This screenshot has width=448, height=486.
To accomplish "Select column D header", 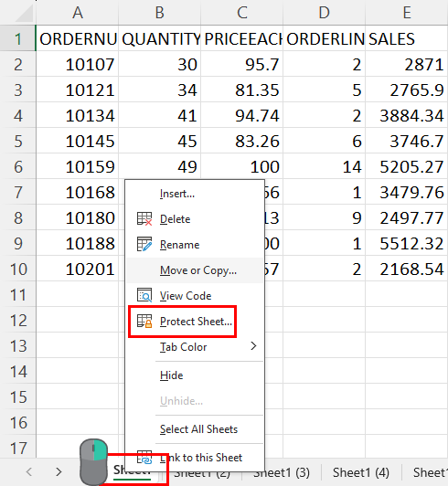I will pyautogui.click(x=325, y=13).
